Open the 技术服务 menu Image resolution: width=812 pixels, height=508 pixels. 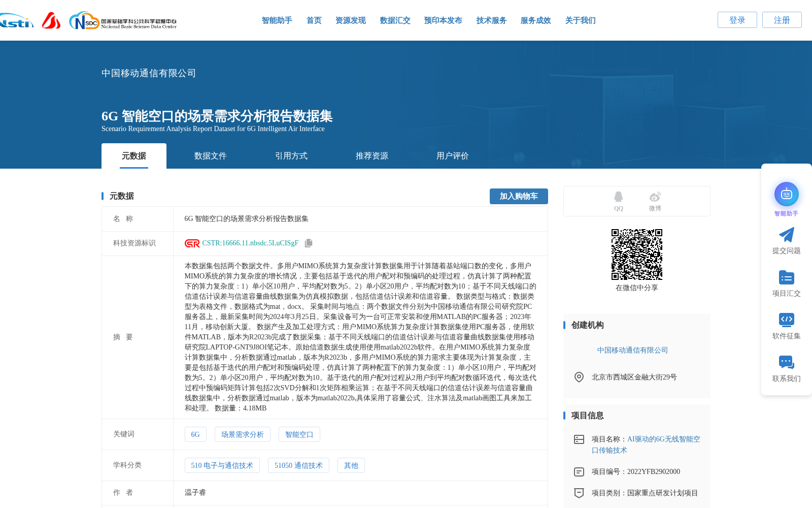pos(492,20)
